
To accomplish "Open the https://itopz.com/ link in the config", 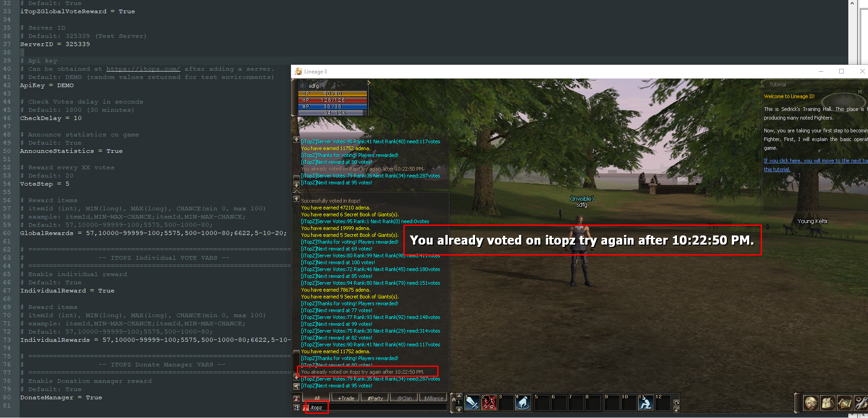I will [143, 69].
